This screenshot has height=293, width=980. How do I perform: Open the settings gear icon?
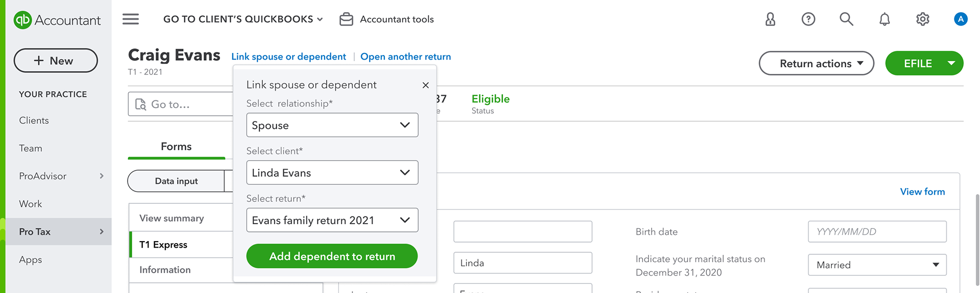[922, 19]
